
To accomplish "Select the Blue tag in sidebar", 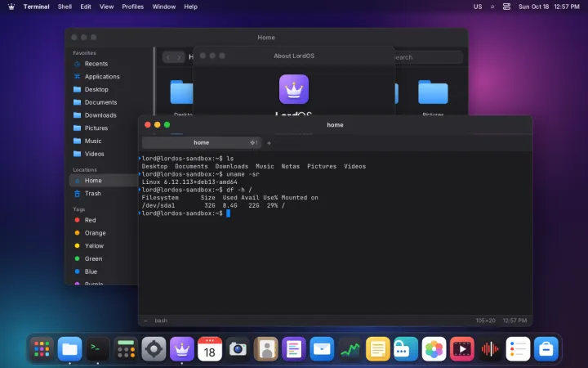I will click(104, 272).
